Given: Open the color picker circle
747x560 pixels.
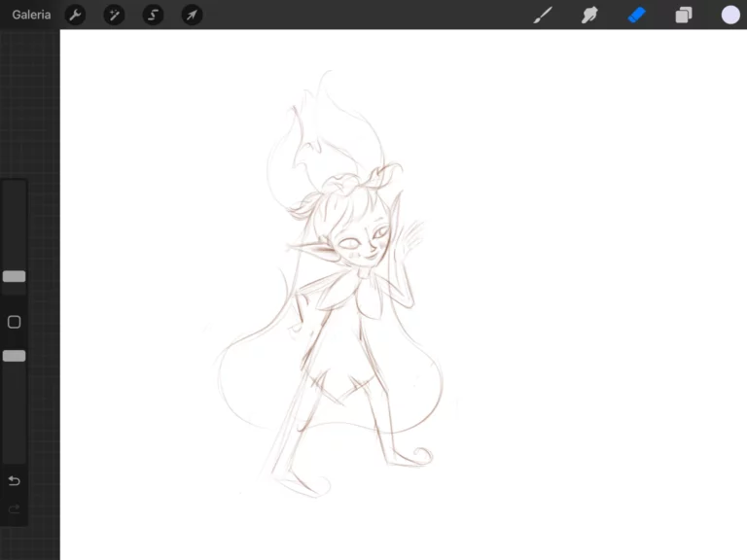Looking at the screenshot, I should coord(730,15).
